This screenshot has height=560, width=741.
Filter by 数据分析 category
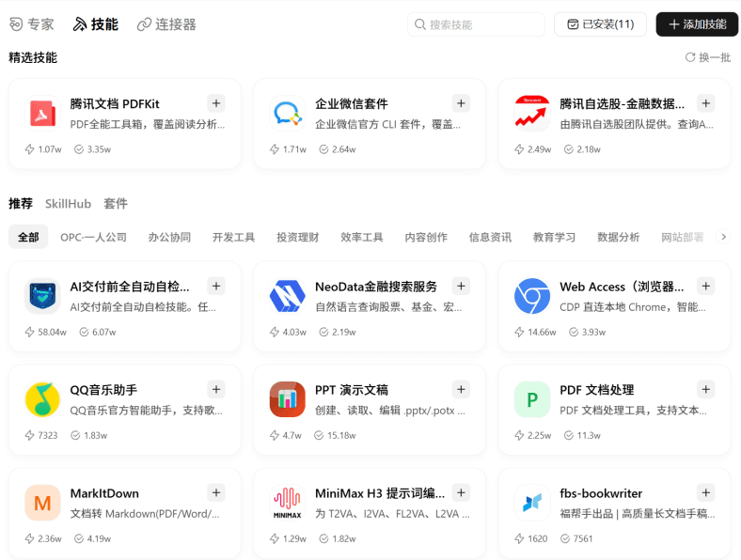coord(619,237)
